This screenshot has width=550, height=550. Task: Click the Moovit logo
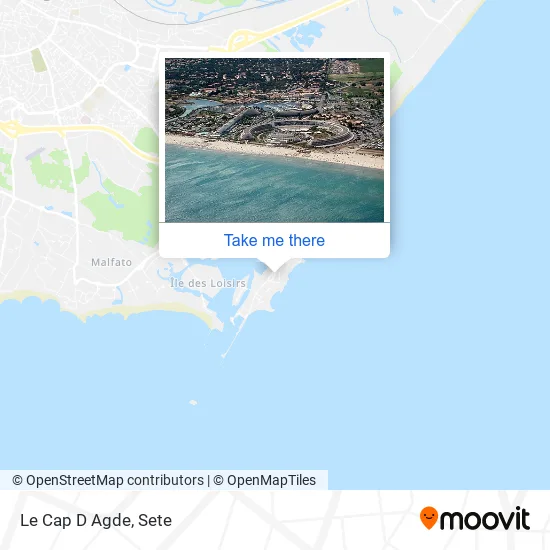click(475, 518)
